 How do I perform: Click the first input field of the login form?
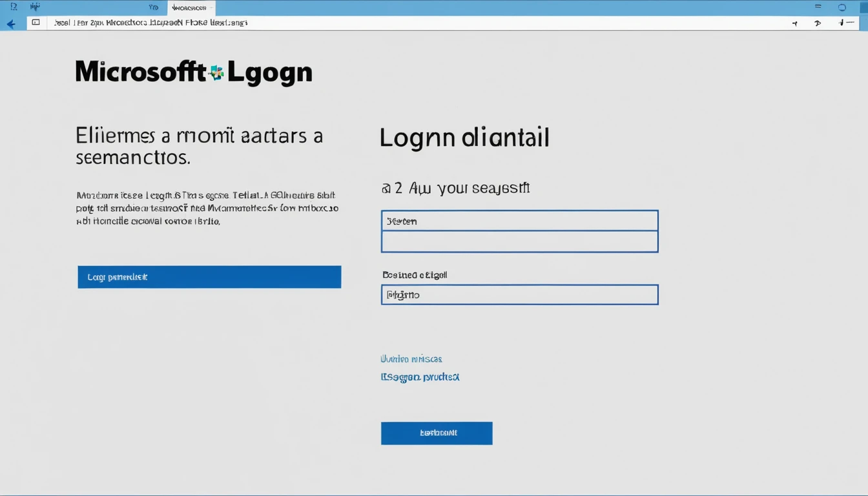tap(519, 221)
